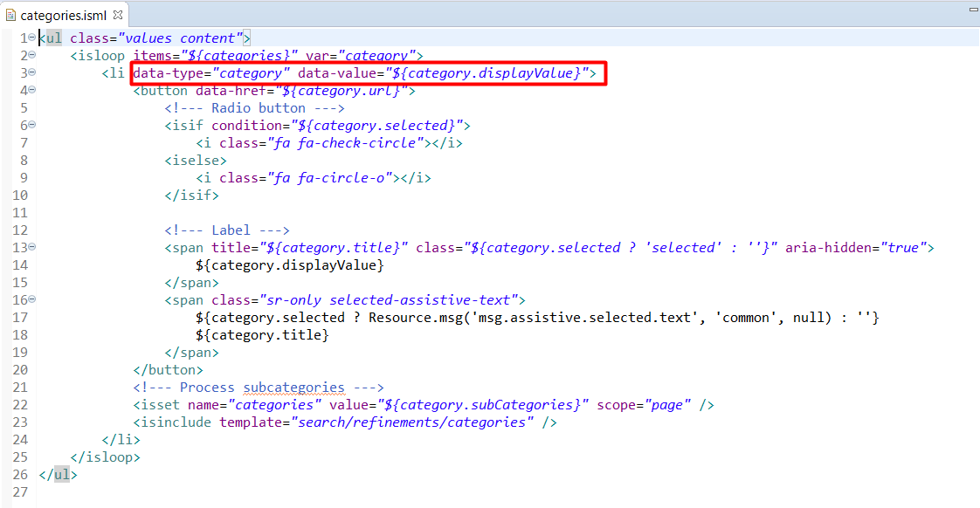Click line number 27 in the gutter
Screen dimensions: 980x508
19,492
